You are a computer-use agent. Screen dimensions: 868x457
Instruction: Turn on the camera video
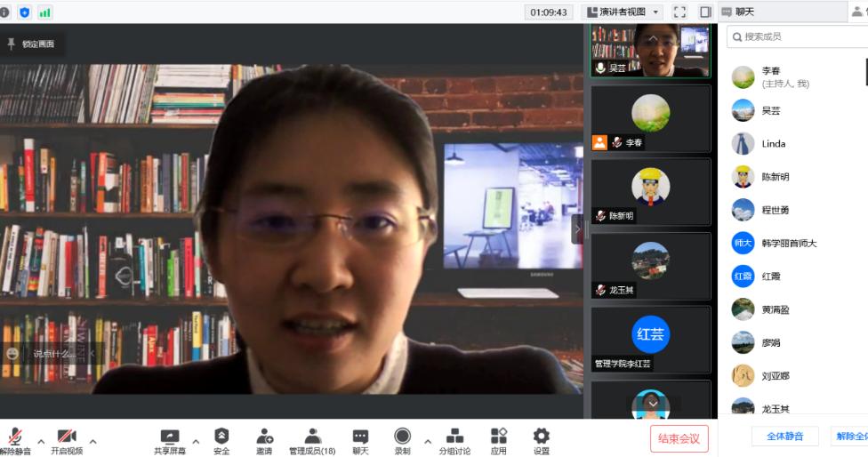click(67, 437)
